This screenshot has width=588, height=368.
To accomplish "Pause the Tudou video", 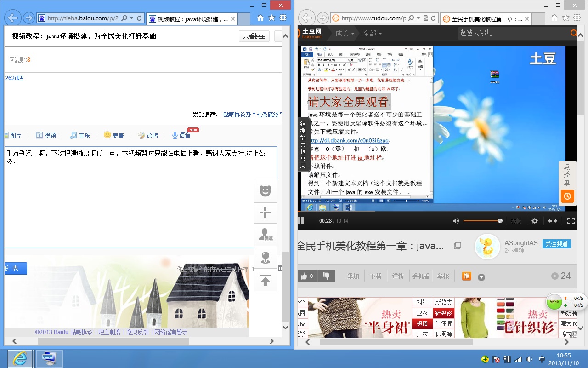I will pyautogui.click(x=301, y=221).
